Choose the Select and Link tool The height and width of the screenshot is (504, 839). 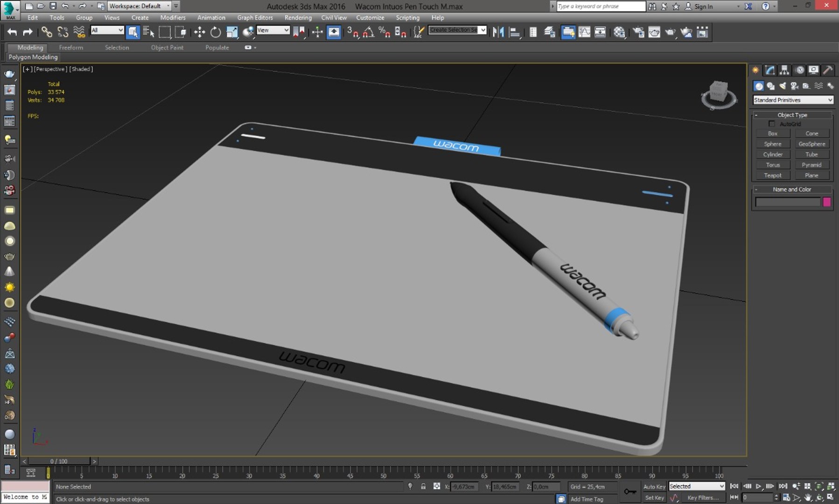(x=46, y=32)
